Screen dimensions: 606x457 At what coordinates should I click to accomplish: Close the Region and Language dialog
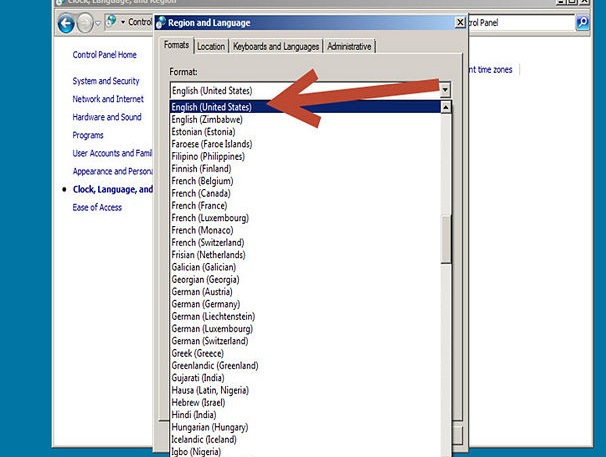[460, 22]
